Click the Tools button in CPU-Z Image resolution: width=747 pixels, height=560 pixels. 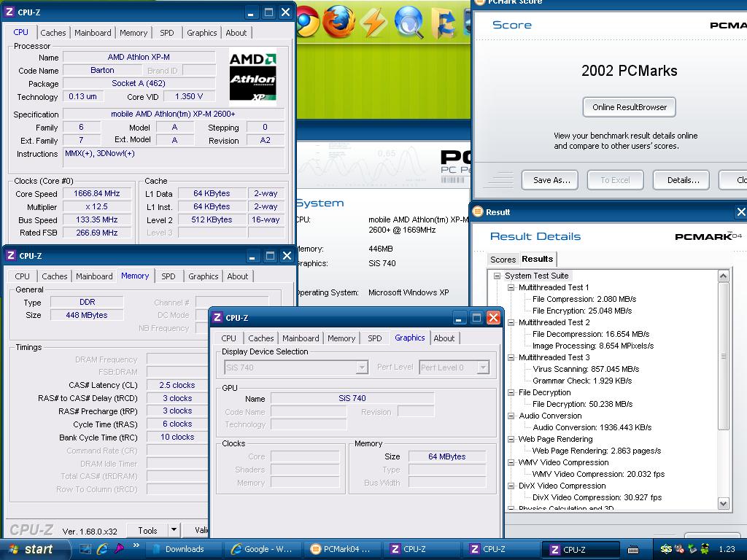point(147,530)
